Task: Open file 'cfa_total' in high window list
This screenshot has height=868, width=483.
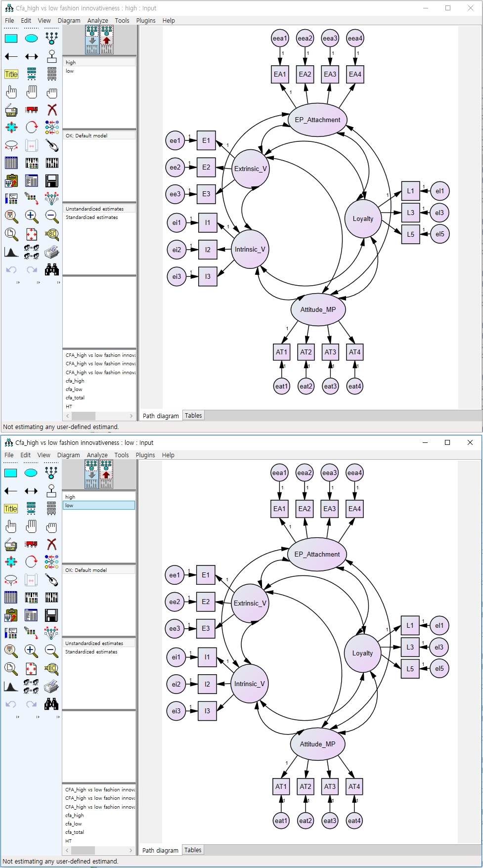Action: (x=75, y=398)
